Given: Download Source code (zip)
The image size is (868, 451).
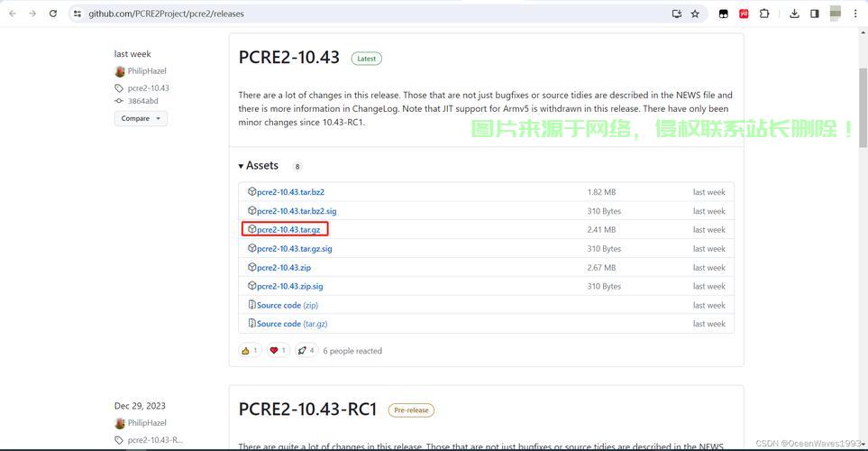Looking at the screenshot, I should point(288,305).
